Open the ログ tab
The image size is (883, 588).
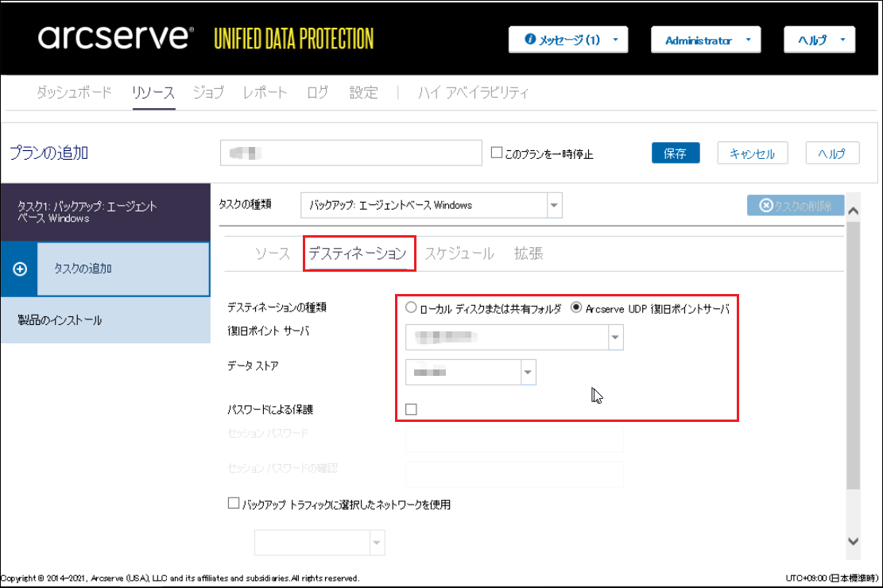[x=318, y=92]
